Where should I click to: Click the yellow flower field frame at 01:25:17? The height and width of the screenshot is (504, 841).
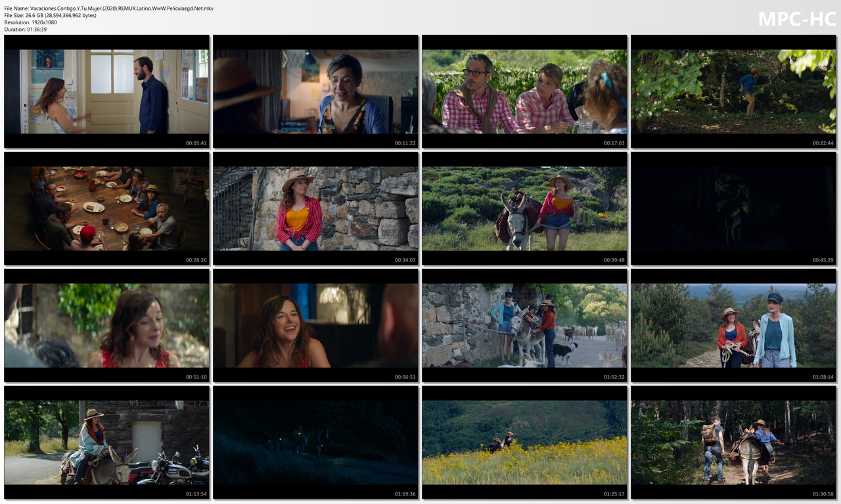[524, 442]
